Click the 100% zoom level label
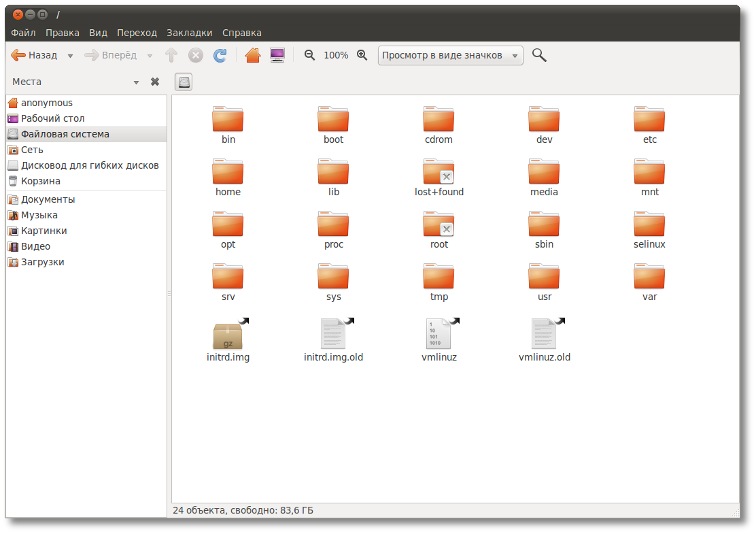 pos(336,56)
